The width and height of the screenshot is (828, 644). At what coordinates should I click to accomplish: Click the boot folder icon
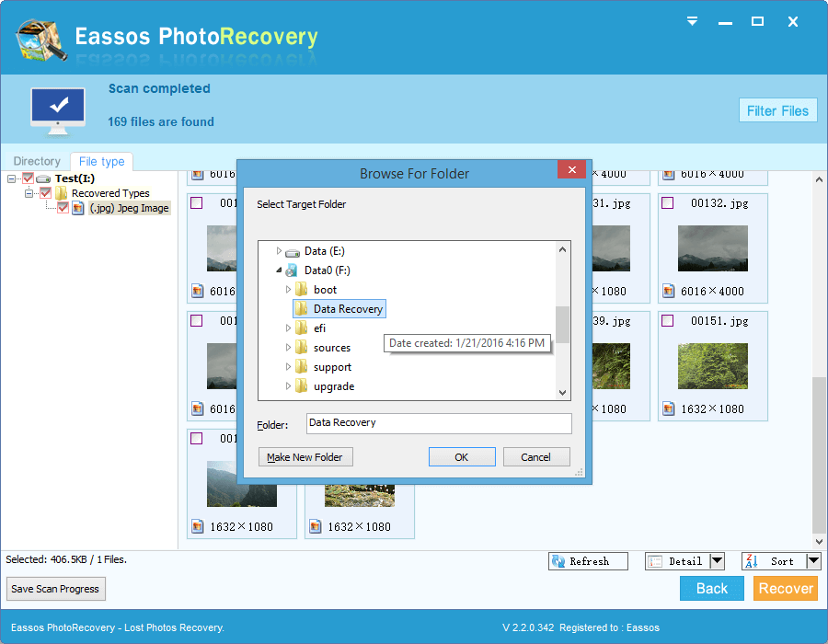(302, 289)
